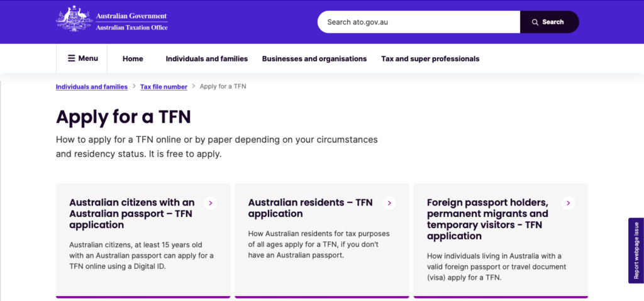Click Individuals and families breadcrumb link
644x301 pixels.
(x=92, y=87)
